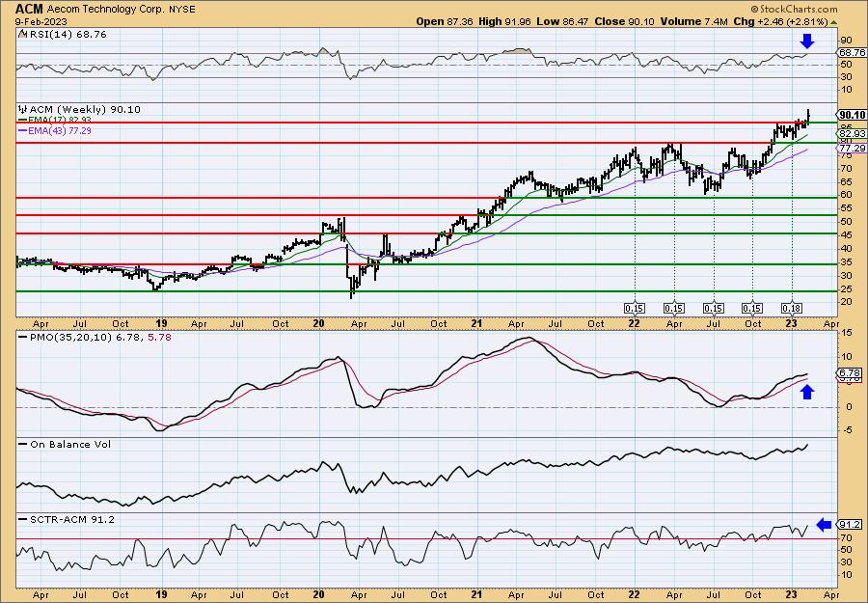This screenshot has height=603, width=868.
Task: Click the On Balance Vol indicator legend
Action: 65,444
